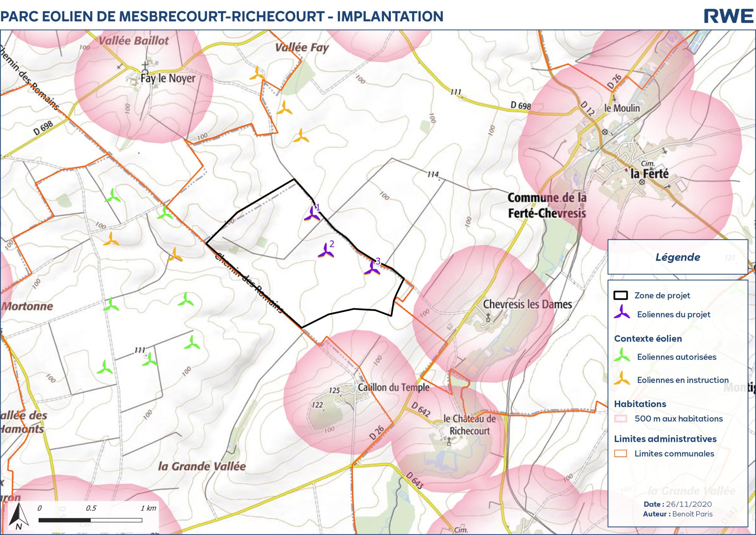Click the 'la Grande Vallée' label left of the legend
Image resolution: width=756 pixels, height=535 pixels.
pyautogui.click(x=202, y=466)
